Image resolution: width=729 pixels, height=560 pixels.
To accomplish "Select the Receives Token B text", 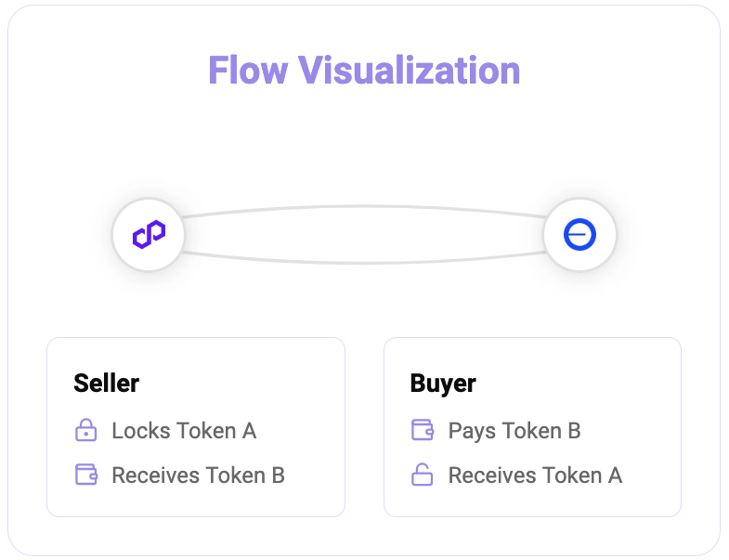I will 199,475.
